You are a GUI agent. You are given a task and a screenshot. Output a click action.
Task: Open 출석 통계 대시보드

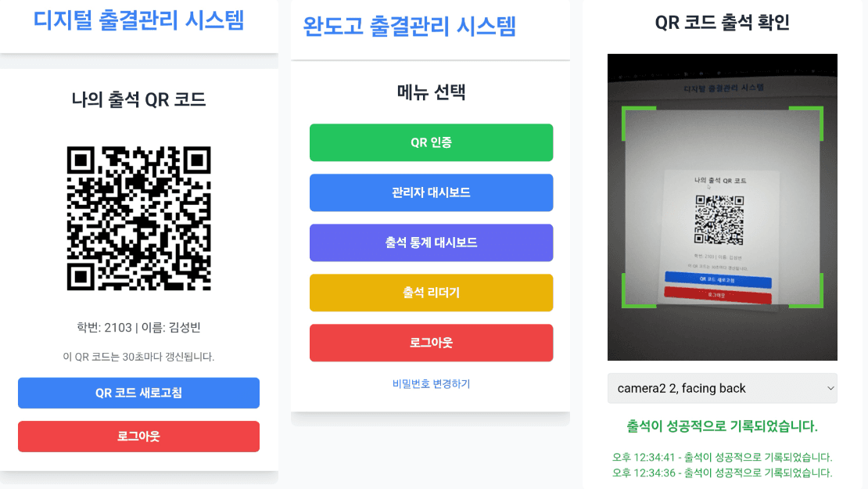[431, 243]
